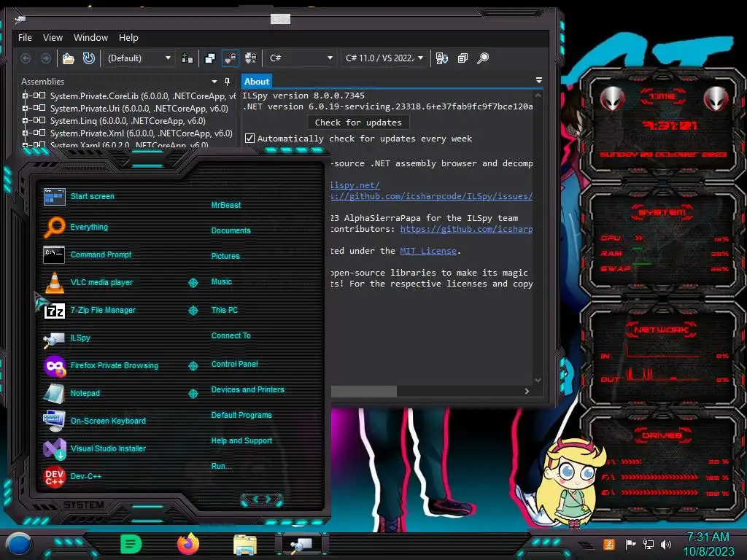
Task: Launch Firefox Private Browsing from start menu
Action: coord(115,366)
